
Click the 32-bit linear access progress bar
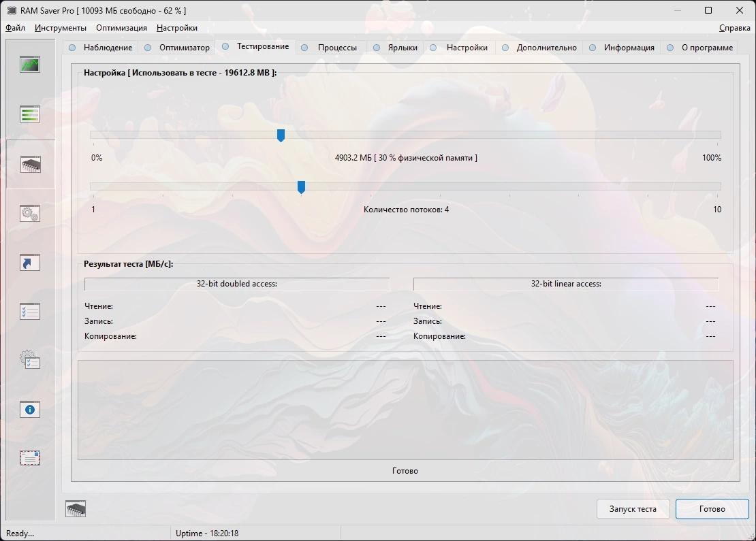click(x=566, y=284)
